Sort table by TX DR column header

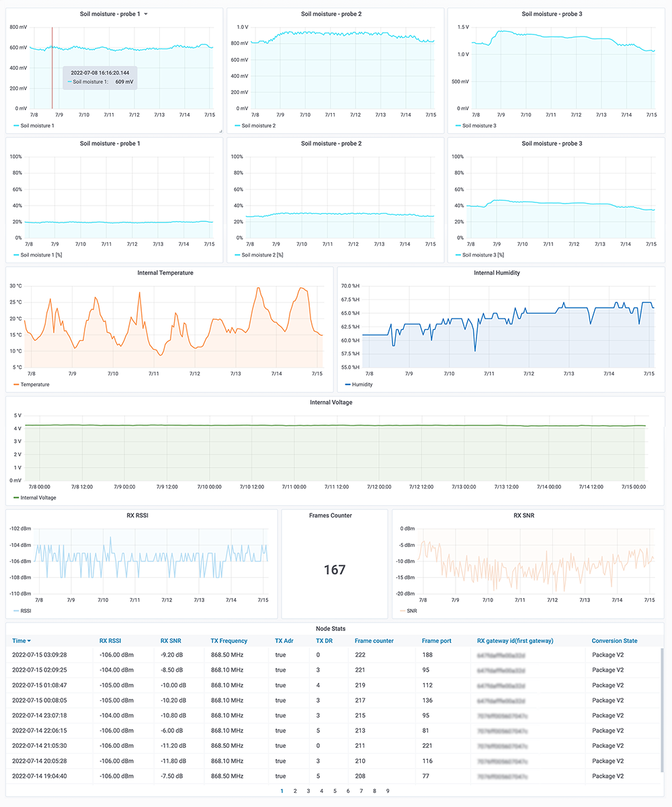(x=323, y=641)
